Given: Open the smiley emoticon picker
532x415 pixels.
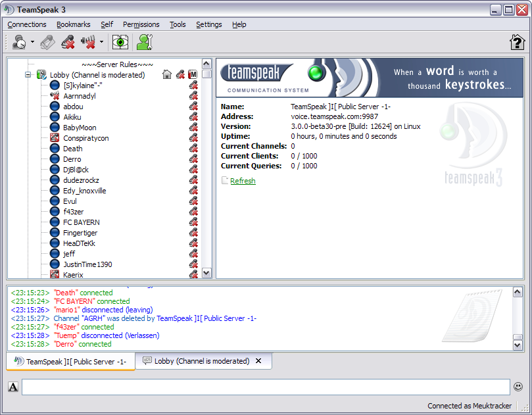Looking at the screenshot, I should tap(518, 387).
